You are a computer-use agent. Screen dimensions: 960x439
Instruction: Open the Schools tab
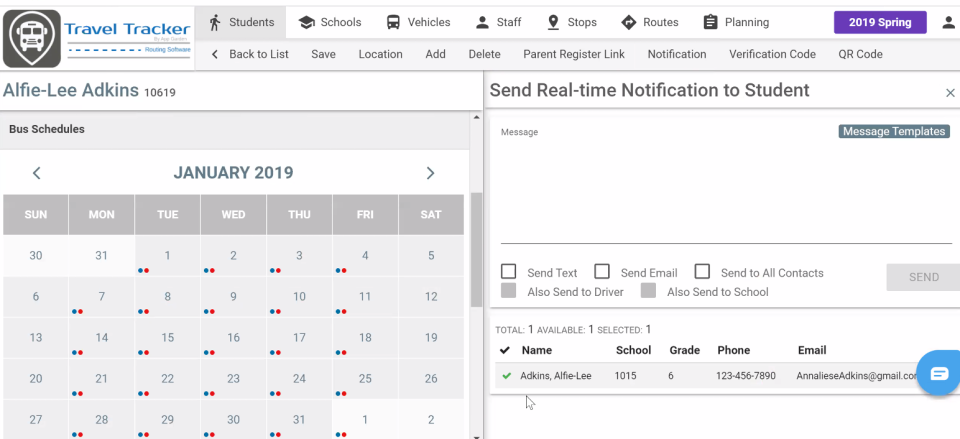pos(329,23)
